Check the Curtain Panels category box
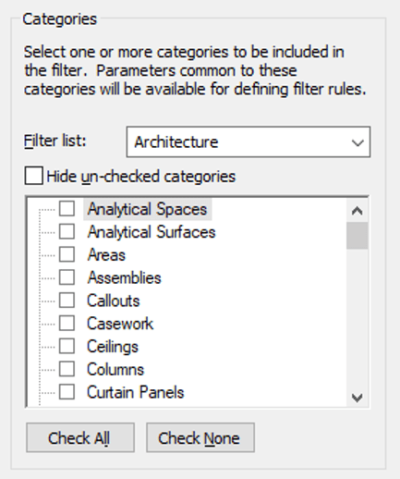 point(67,392)
